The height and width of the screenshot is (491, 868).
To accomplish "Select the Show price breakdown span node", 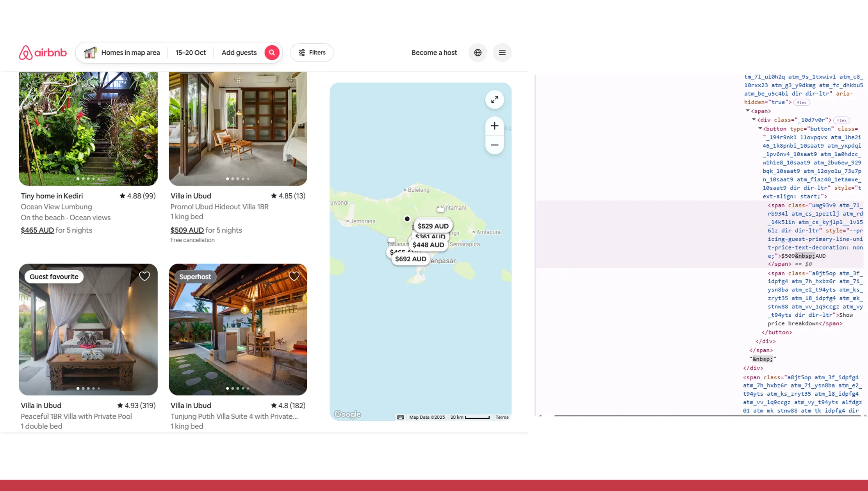I will tap(815, 298).
